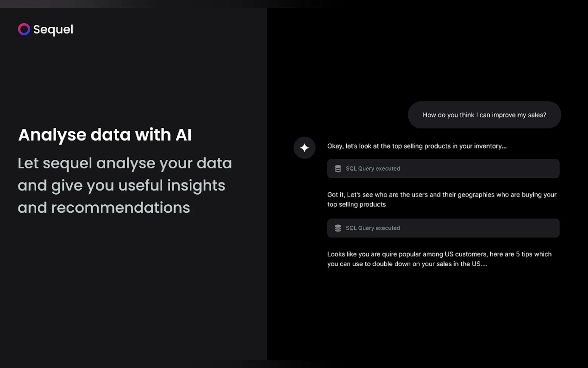Click database icon in second SQL Query bar

coord(338,228)
